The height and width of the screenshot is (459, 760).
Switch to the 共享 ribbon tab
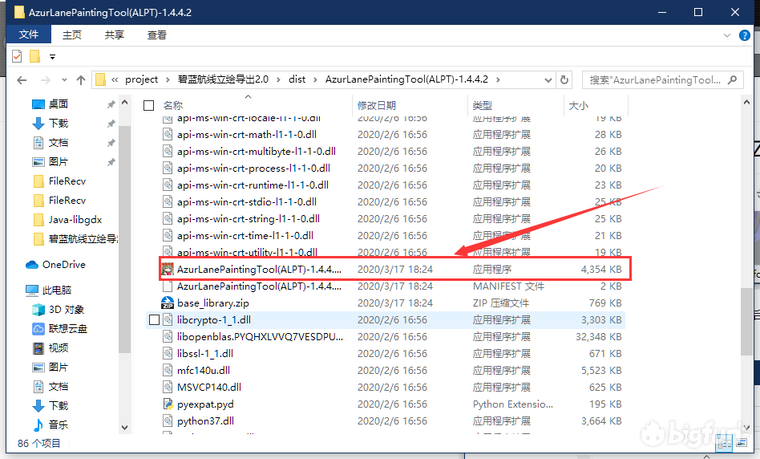click(114, 35)
